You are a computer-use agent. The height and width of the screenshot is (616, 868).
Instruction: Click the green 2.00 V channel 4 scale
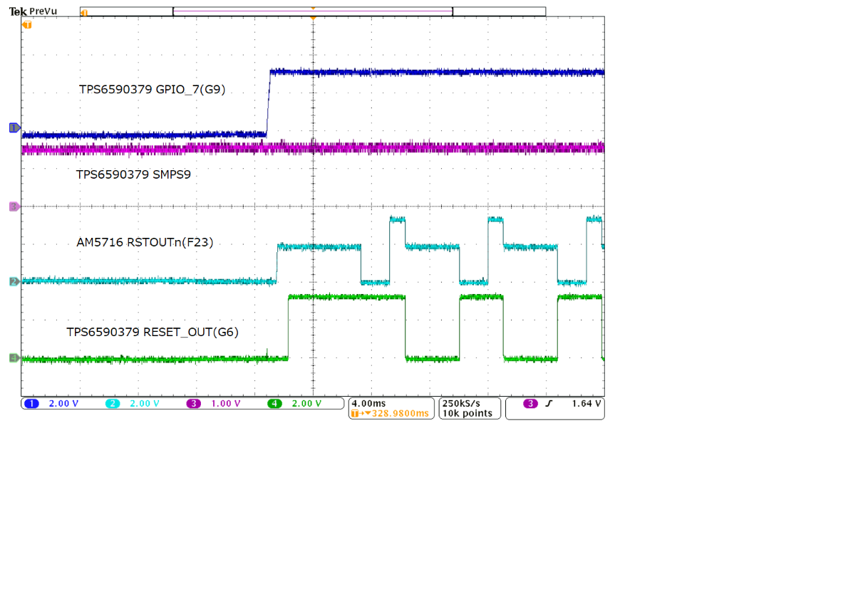tap(307, 403)
